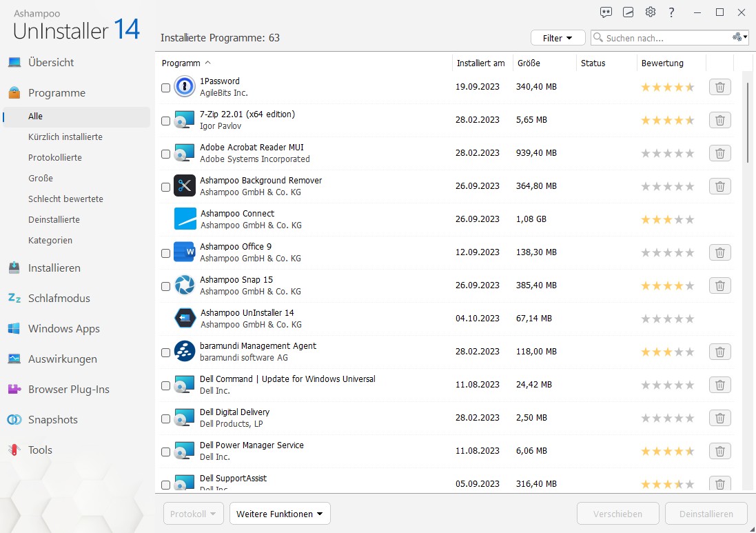Show Schlecht bewertete programs
Screen dimensions: 756x533
click(65, 199)
